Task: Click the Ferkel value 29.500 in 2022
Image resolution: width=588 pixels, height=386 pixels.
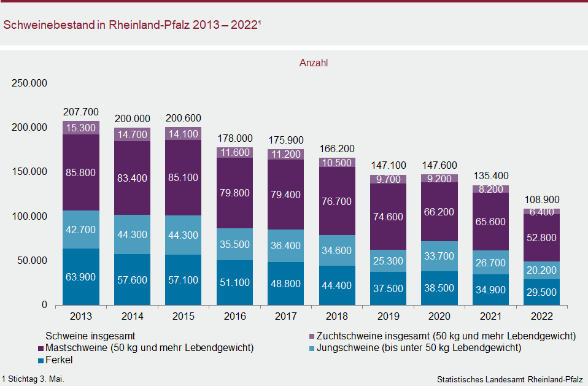Action: point(541,292)
